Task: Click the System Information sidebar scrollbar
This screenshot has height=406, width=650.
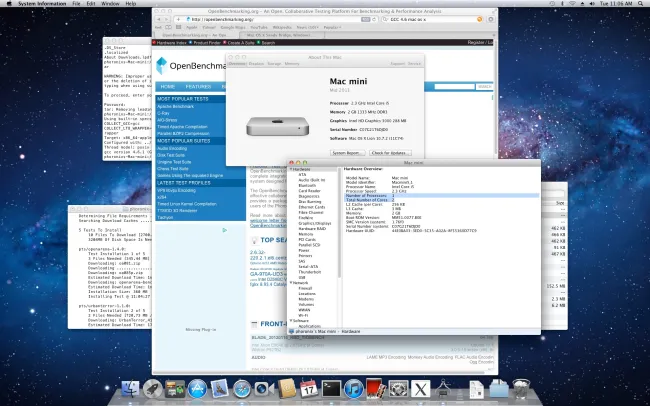Action: tap(340, 223)
